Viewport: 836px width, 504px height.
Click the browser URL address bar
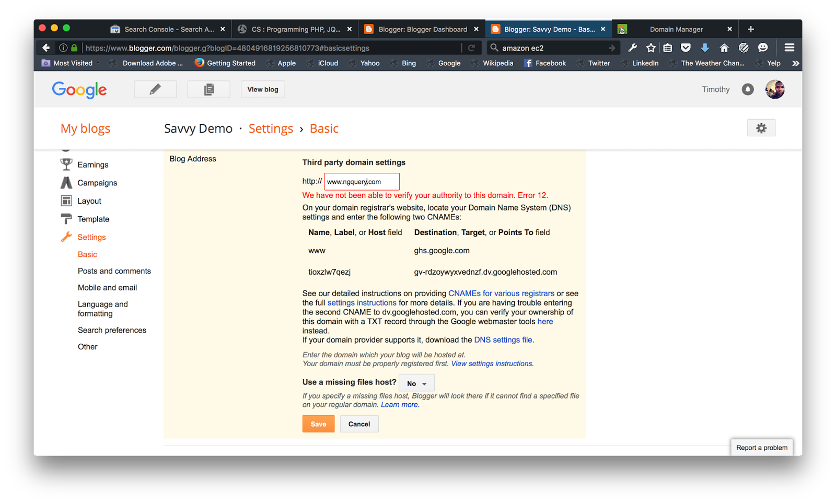click(272, 48)
